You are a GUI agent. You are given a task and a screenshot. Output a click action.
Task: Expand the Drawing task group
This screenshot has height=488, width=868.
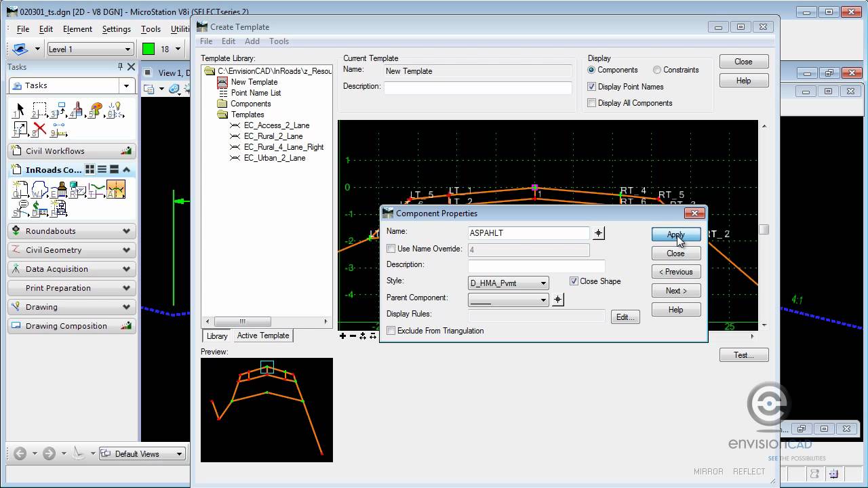pos(126,307)
